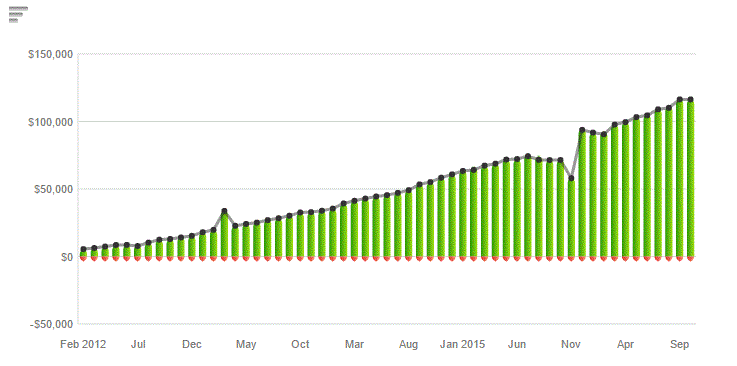Viewport: 737px width, 366px height.
Task: Select the black line point above Jul
Action: pos(138,246)
